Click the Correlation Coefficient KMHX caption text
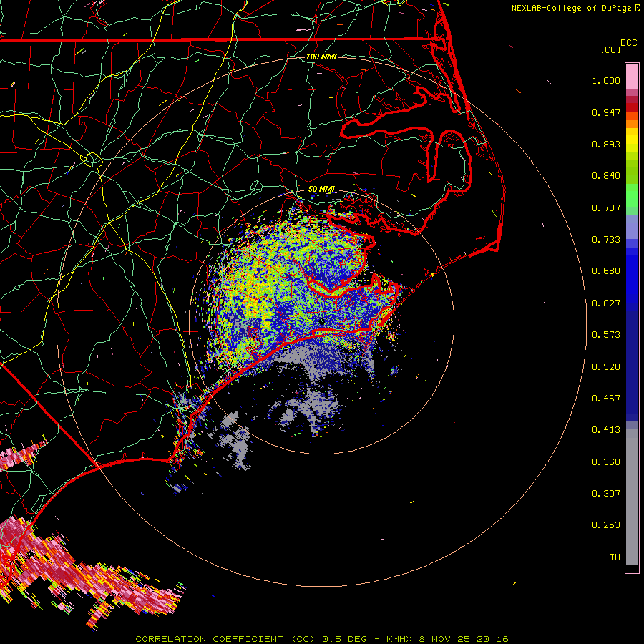Image resolution: width=644 pixels, height=644 pixels. pyautogui.click(x=322, y=639)
